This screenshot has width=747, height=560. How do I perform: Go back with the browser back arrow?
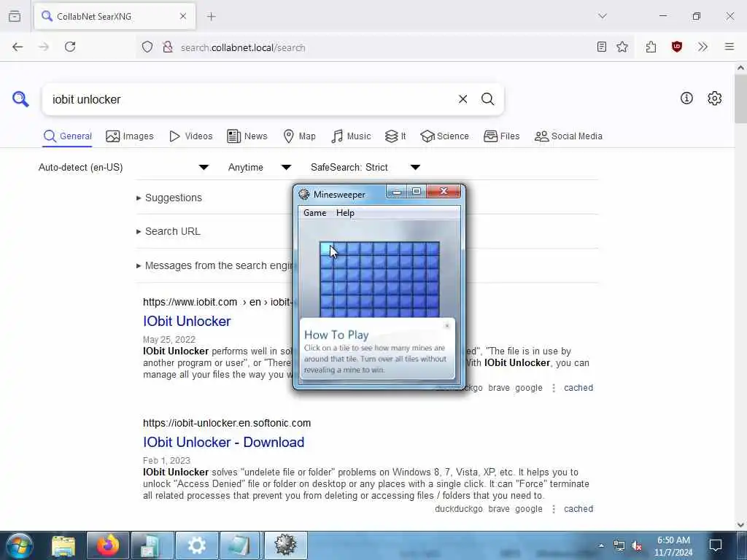[x=18, y=47]
